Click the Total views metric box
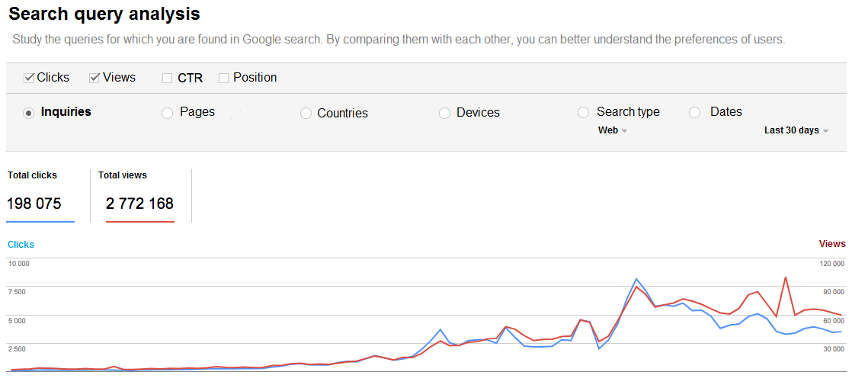The height and width of the screenshot is (388, 868). click(x=139, y=195)
